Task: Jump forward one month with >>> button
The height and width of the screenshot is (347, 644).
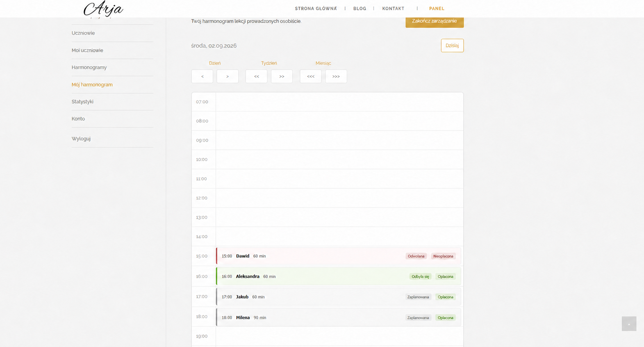Action: tap(336, 76)
